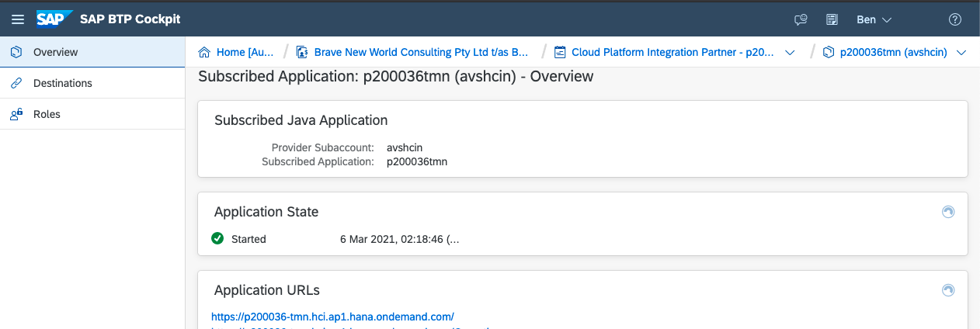Toggle the hamburger navigation menu
The width and height of the screenshot is (980, 329).
point(17,19)
